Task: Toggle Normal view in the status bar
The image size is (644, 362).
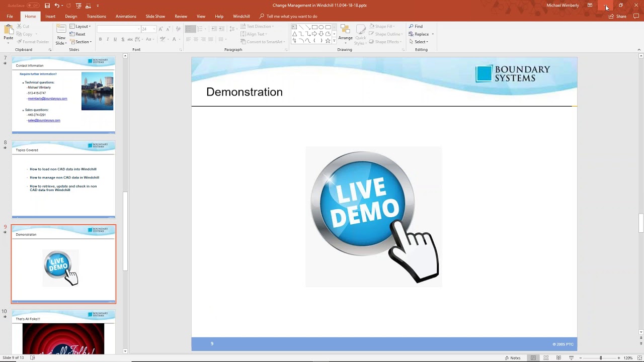Action: pyautogui.click(x=533, y=358)
